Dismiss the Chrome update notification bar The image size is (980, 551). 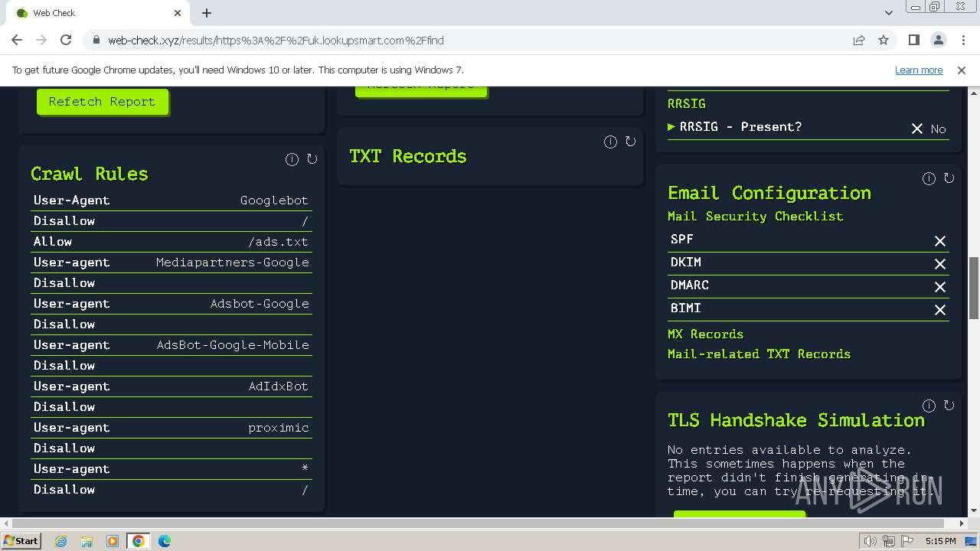coord(962,70)
